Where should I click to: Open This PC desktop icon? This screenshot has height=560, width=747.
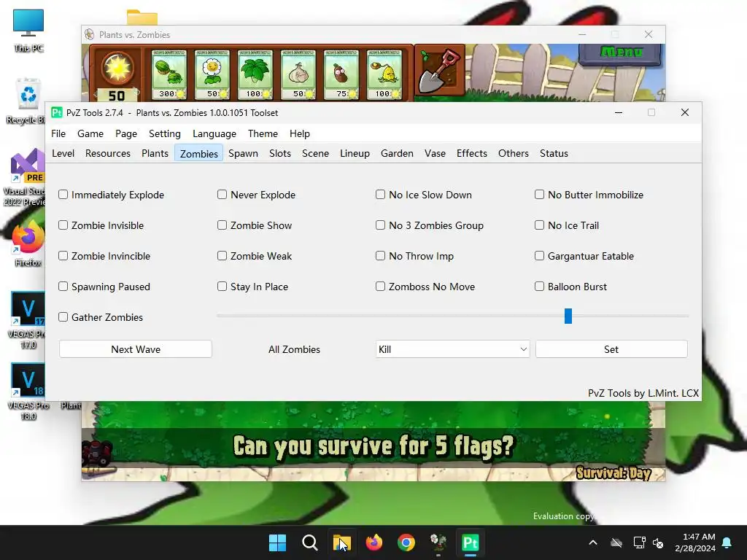[x=28, y=31]
